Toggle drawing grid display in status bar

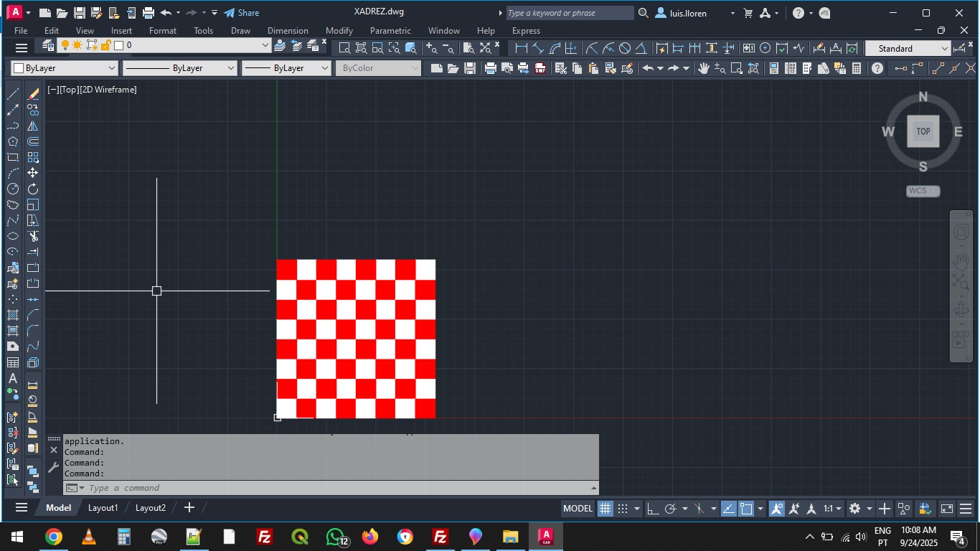tap(606, 509)
